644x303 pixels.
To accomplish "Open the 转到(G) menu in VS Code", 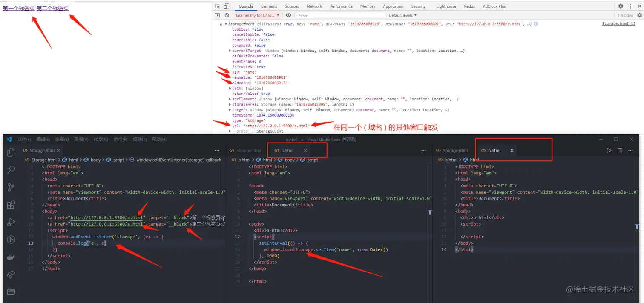I will coord(101,139).
